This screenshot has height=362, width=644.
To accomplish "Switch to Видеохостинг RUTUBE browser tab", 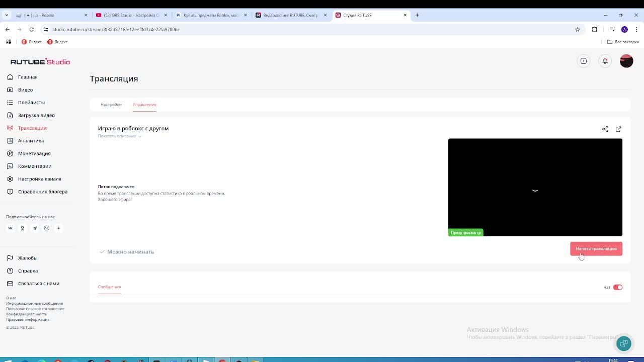I will click(x=291, y=15).
